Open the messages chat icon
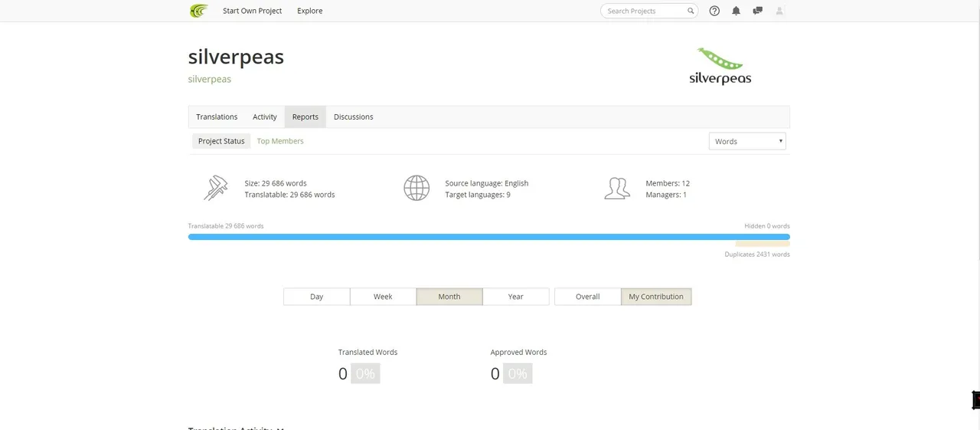Screen dimensions: 980x430 [x=757, y=11]
